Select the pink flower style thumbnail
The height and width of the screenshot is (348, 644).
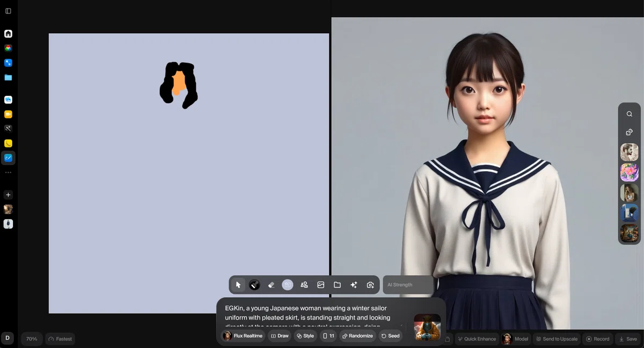click(x=630, y=172)
